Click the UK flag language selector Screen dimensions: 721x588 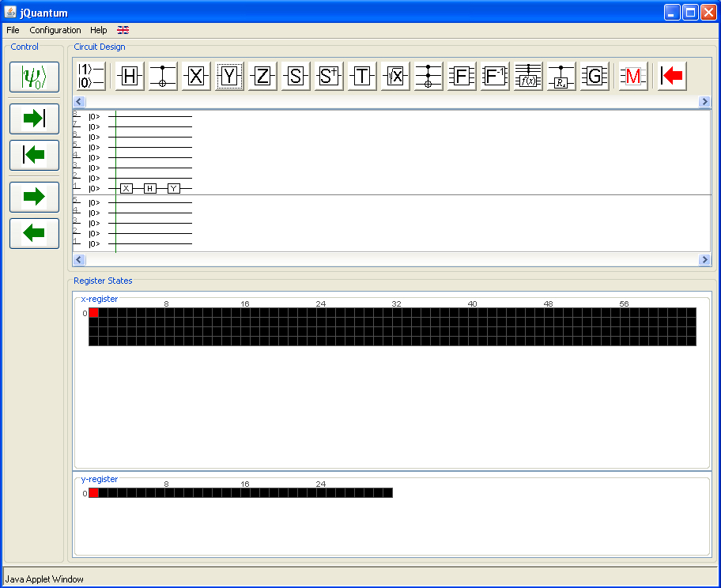[123, 30]
